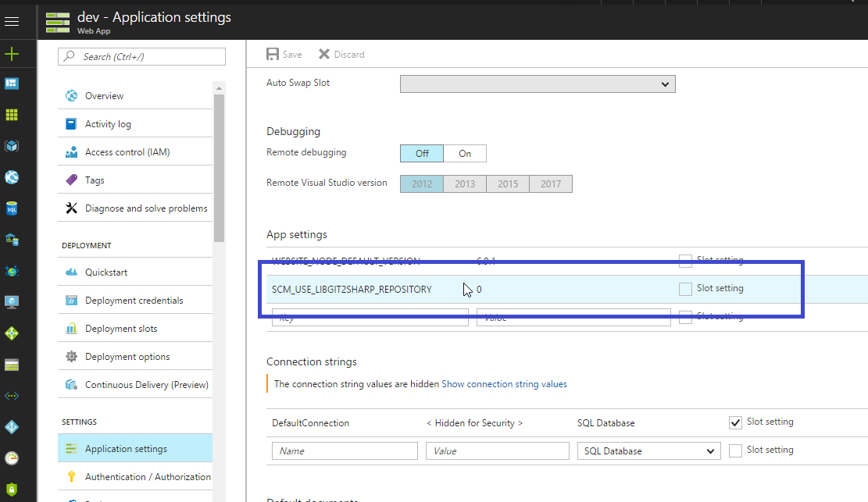Click the Search (Ctrl+/) field
The image size is (868, 502).
click(x=142, y=56)
